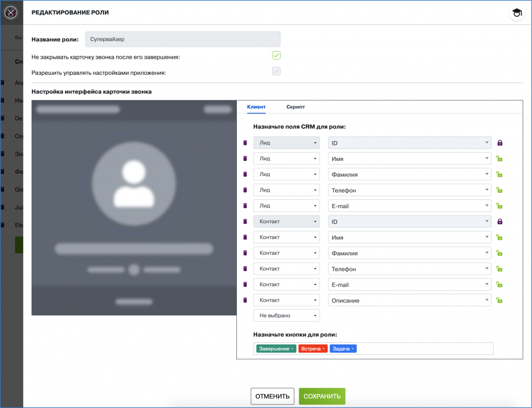Click purple lock on Контакт ID row
The image size is (532, 408).
tap(499, 222)
